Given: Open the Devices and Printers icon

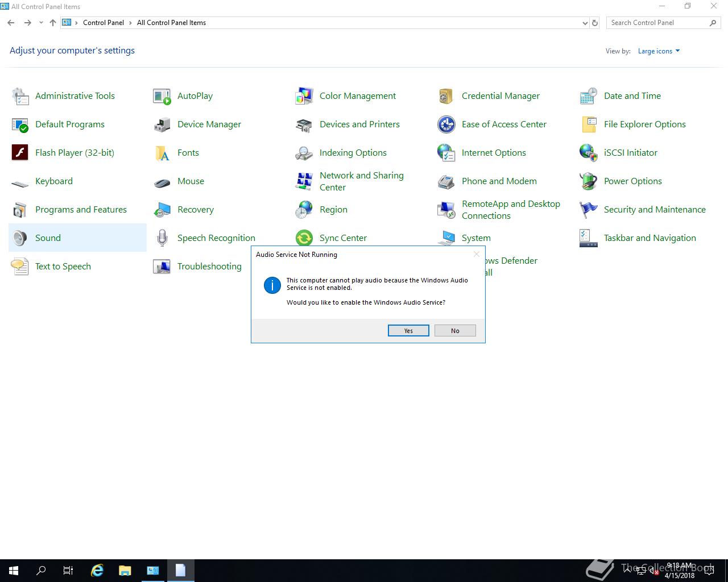Looking at the screenshot, I should (x=304, y=124).
